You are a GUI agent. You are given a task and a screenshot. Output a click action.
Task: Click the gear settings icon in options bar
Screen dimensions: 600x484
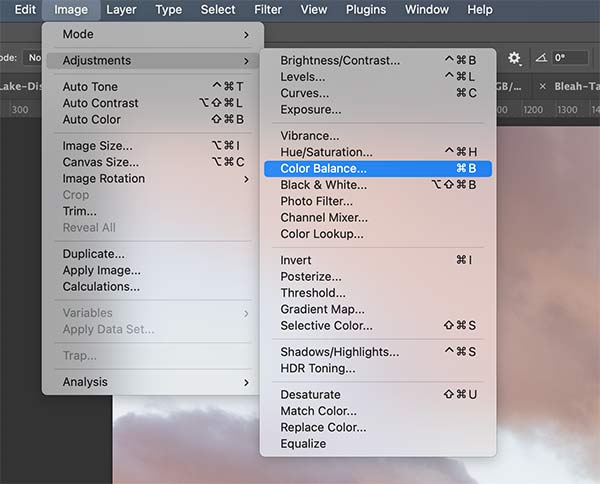(x=515, y=58)
